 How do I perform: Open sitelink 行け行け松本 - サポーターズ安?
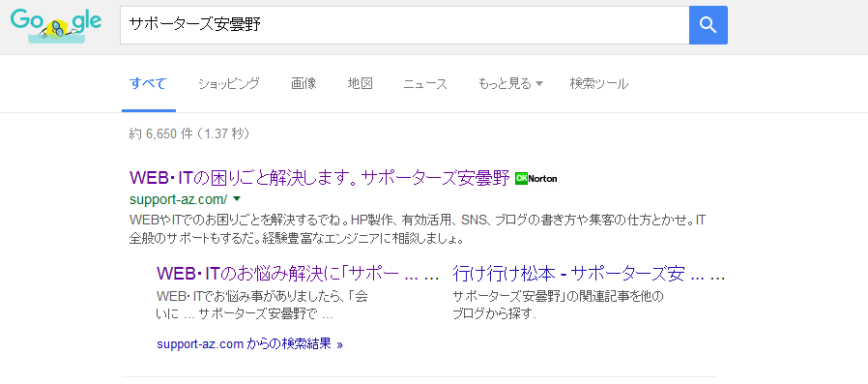pyautogui.click(x=589, y=274)
